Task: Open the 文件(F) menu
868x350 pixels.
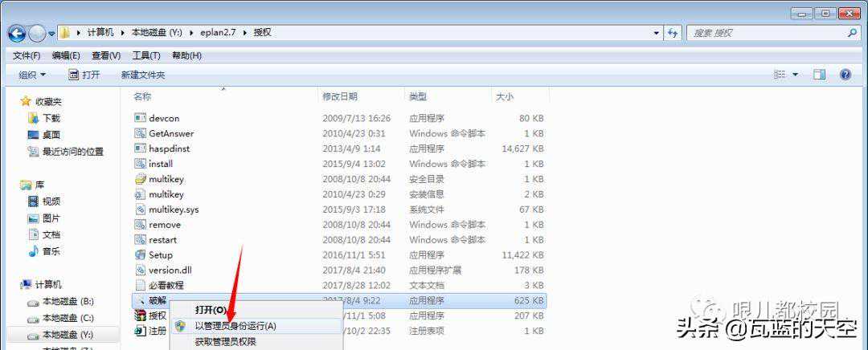Action: pyautogui.click(x=27, y=55)
